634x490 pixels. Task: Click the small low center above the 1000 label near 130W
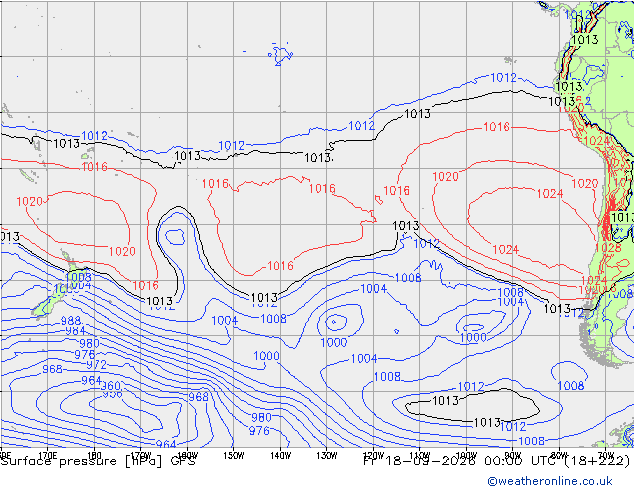(334, 322)
